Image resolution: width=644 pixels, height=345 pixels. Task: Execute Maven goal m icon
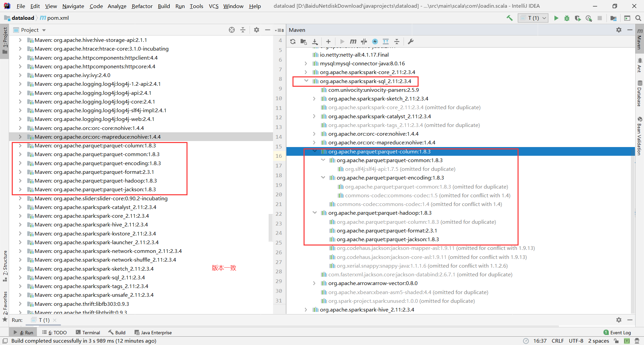click(x=353, y=42)
